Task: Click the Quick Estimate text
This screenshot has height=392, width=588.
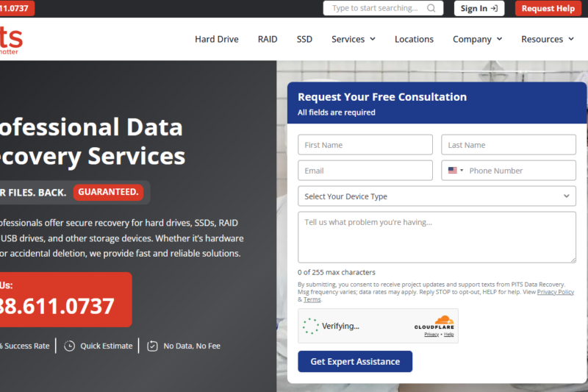Action: [107, 346]
